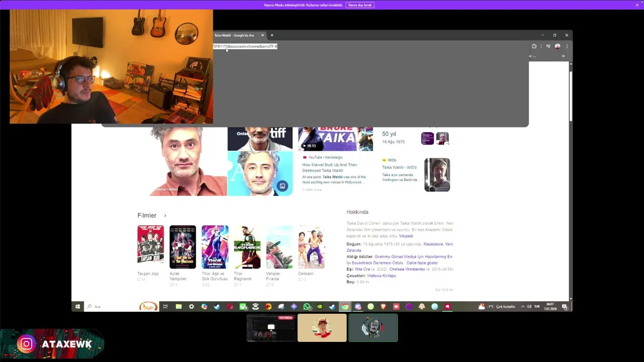The height and width of the screenshot is (362, 644).
Task: Select the YAYINDA stream preview thumbnail
Action: [271, 328]
